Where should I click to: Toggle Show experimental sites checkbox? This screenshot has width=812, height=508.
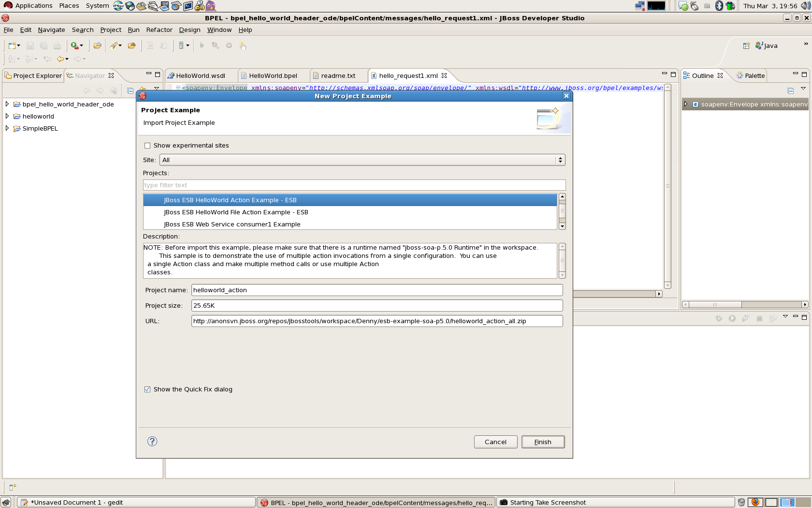point(147,146)
